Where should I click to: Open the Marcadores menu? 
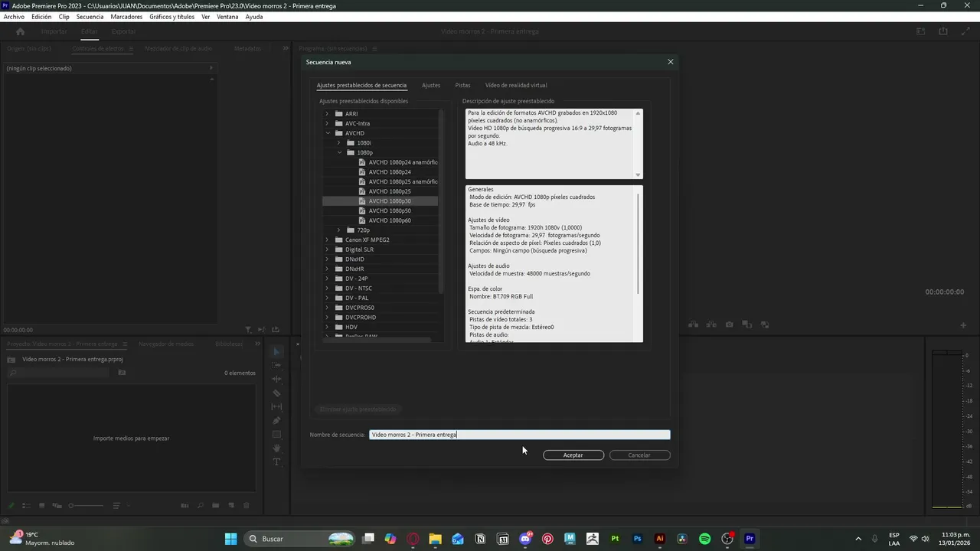pos(126,17)
